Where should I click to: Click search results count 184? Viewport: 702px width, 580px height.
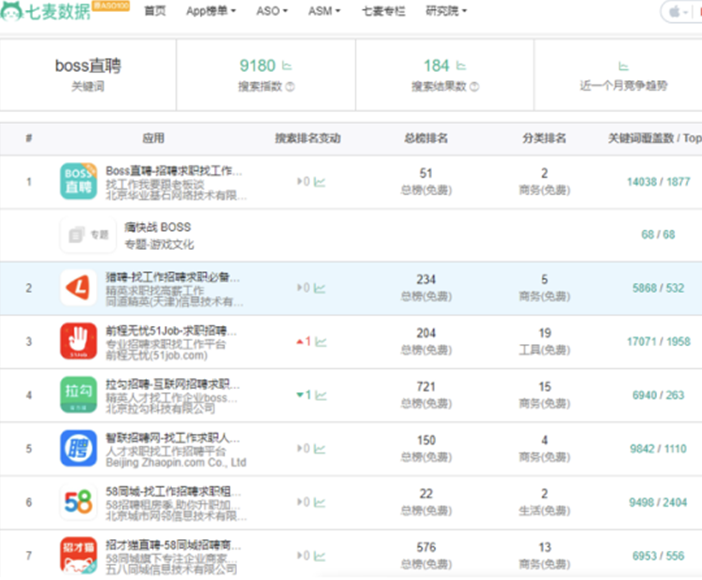pos(437,66)
